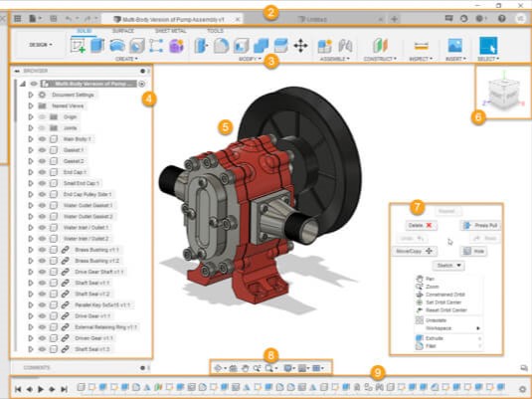Switch to the Surface tab
532x399 pixels.
pyautogui.click(x=123, y=31)
